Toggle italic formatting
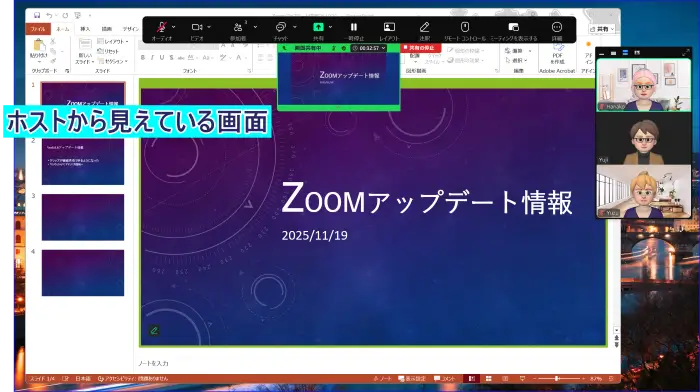The width and height of the screenshot is (700, 392). pos(152,58)
